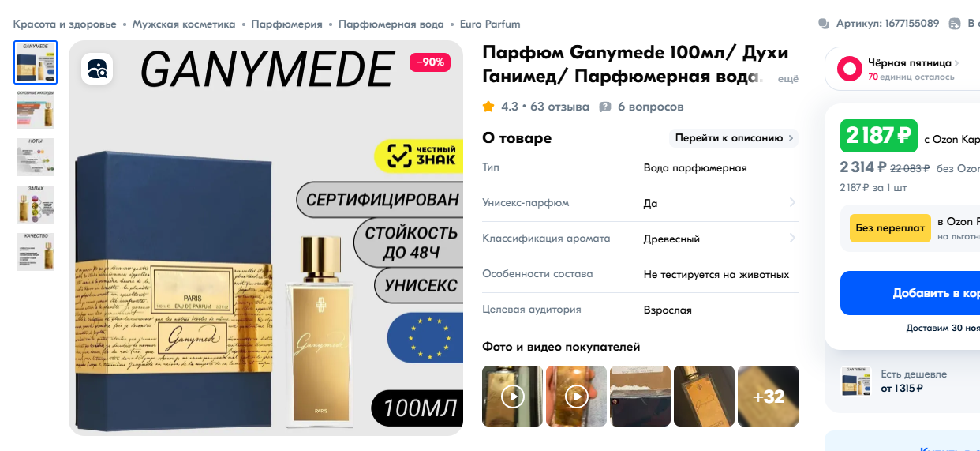980x451 pixels.
Task: Play the first customer video
Action: (513, 396)
